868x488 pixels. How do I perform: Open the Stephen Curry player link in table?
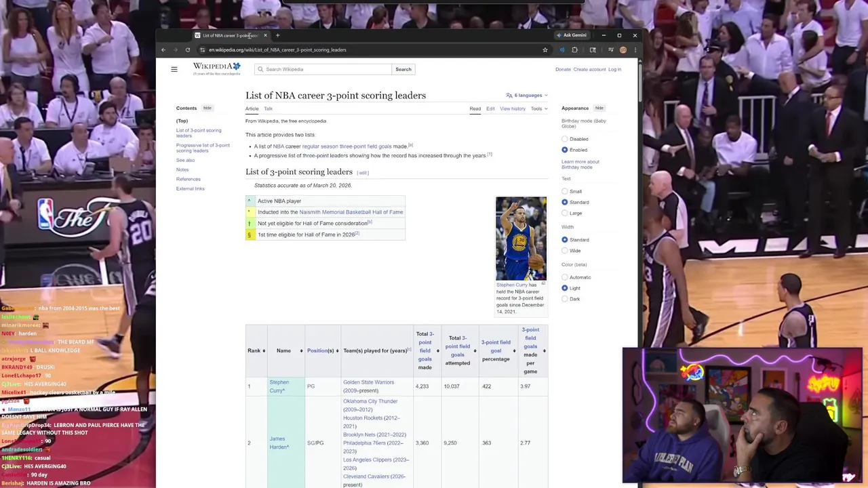(279, 386)
